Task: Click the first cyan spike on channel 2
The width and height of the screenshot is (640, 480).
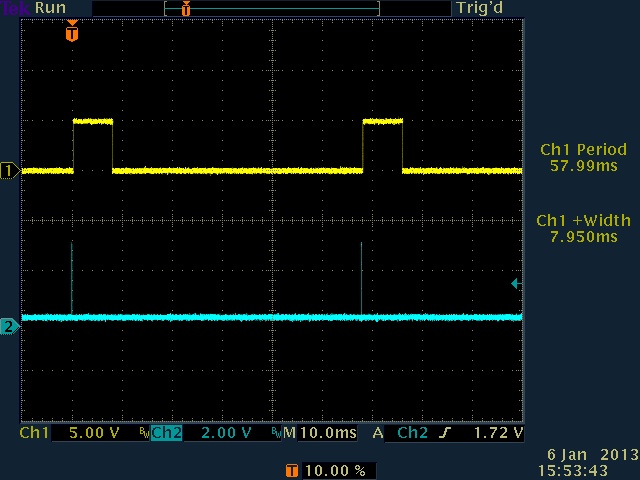Action: pos(72,278)
